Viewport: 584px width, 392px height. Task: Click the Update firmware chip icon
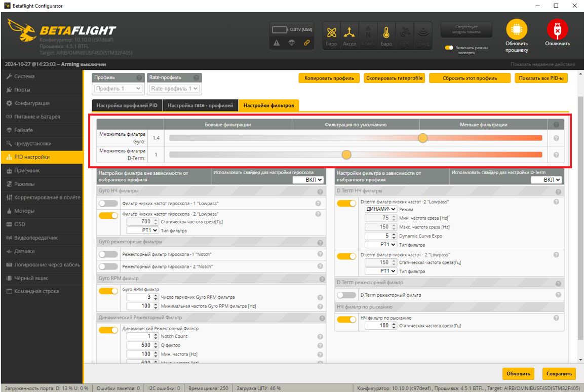point(516,30)
